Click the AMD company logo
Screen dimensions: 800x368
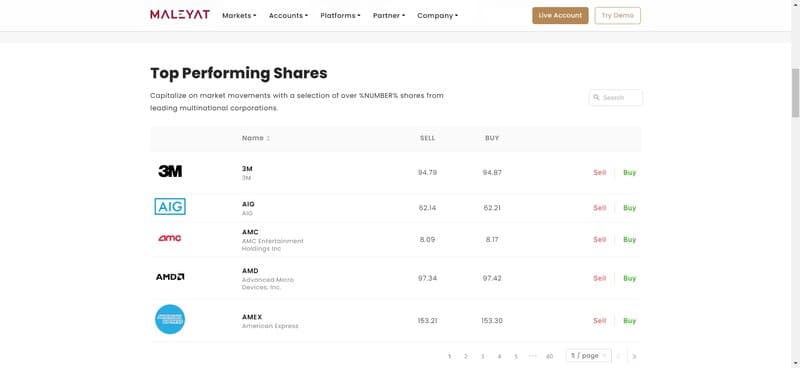pos(170,277)
